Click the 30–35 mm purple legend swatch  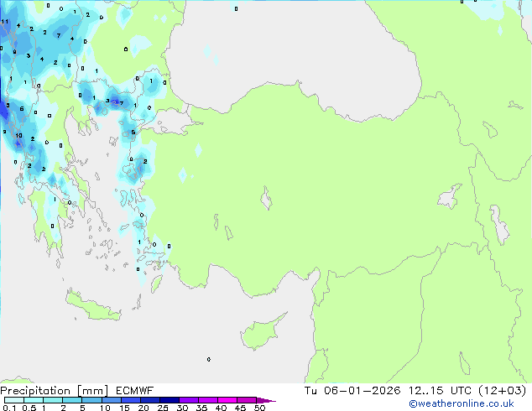point(189,400)
